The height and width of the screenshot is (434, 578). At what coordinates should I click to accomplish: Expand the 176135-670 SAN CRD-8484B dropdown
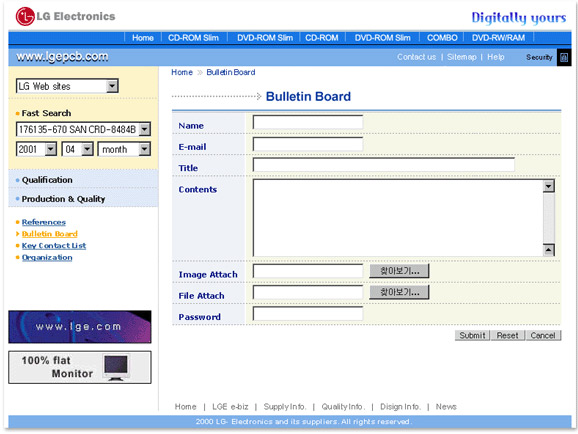[x=145, y=129]
